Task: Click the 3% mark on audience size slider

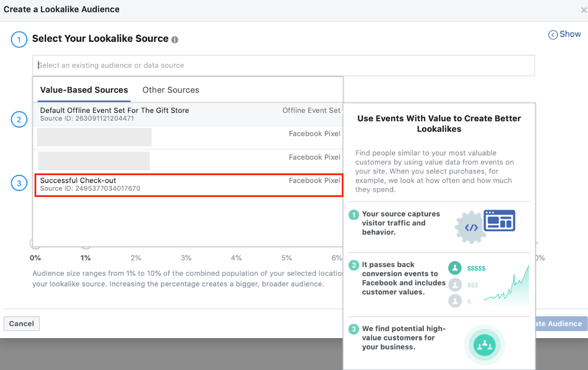Action: pos(186,258)
